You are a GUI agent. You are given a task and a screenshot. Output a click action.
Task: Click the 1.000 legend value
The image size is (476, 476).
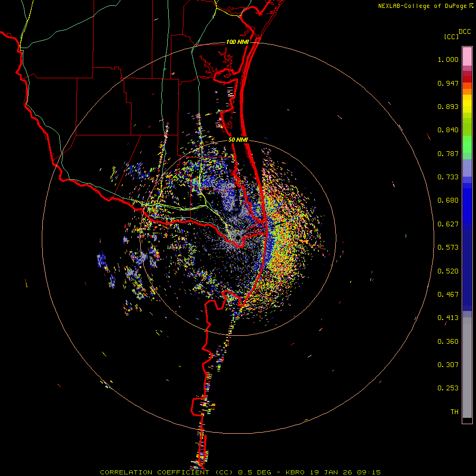(448, 59)
